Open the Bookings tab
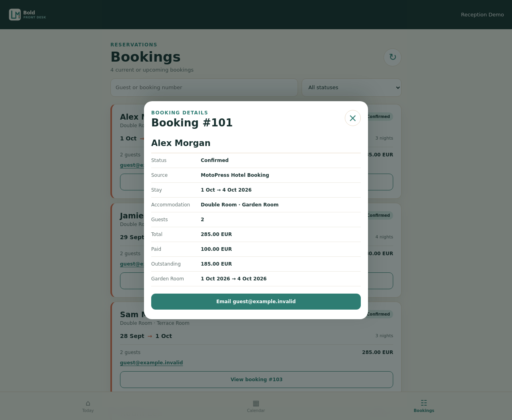 click(424, 406)
